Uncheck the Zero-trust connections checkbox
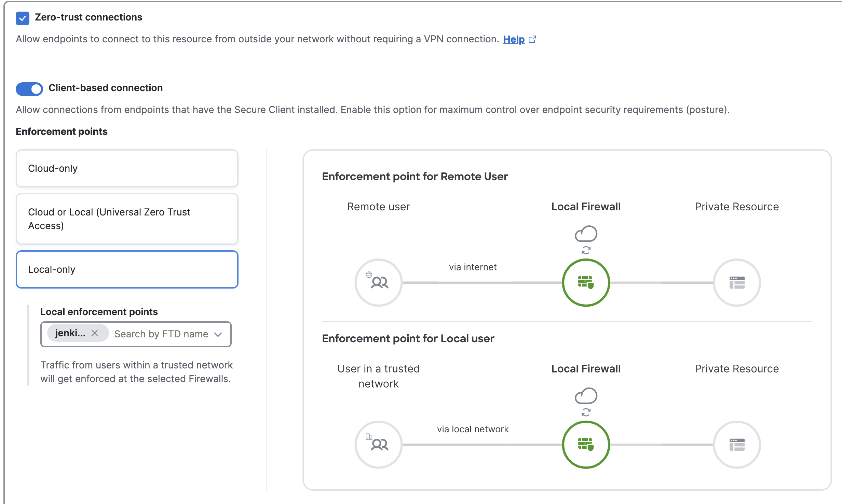 (x=23, y=18)
